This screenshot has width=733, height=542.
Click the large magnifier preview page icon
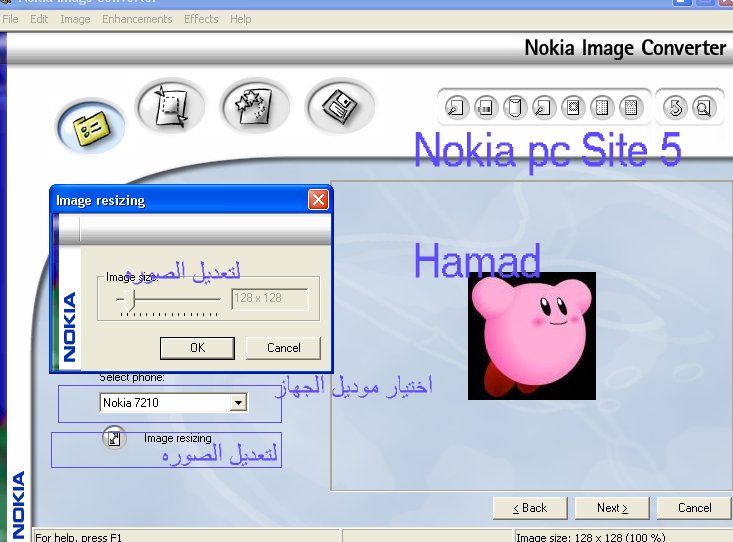(704, 108)
